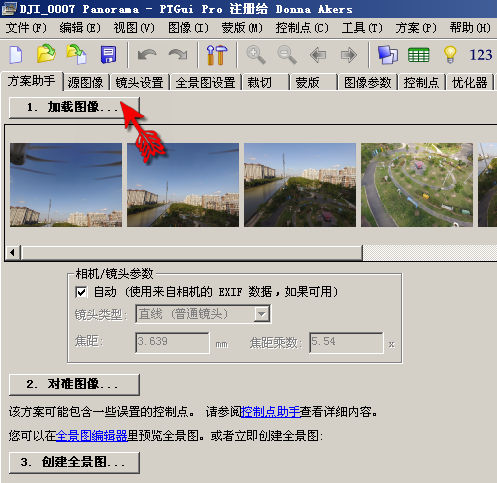Viewport: 497px width, 483px height.
Task: Open project with the folder icon
Action: (46, 53)
